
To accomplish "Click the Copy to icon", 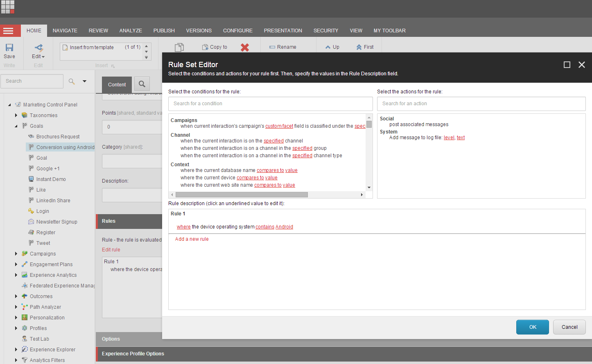I will click(x=214, y=47).
